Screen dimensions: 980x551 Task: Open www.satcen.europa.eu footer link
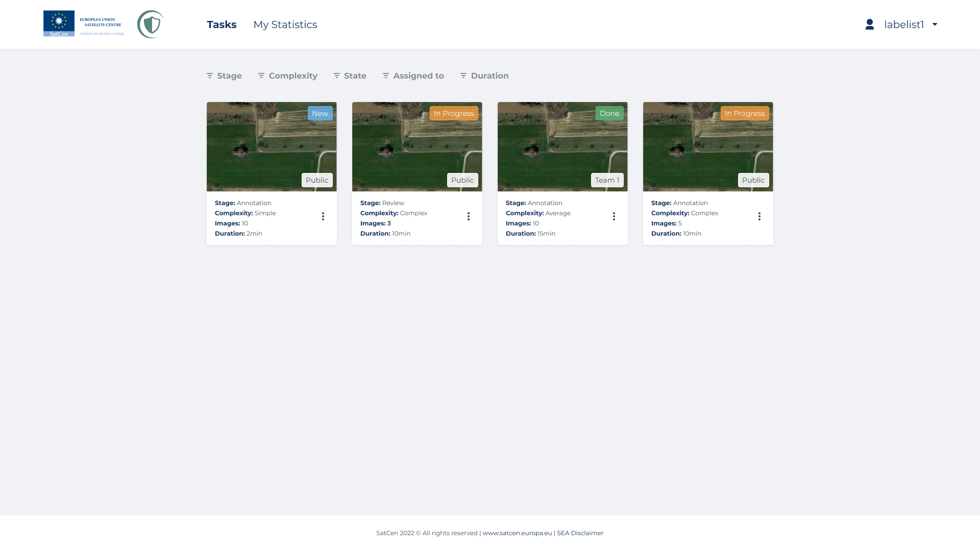point(517,533)
